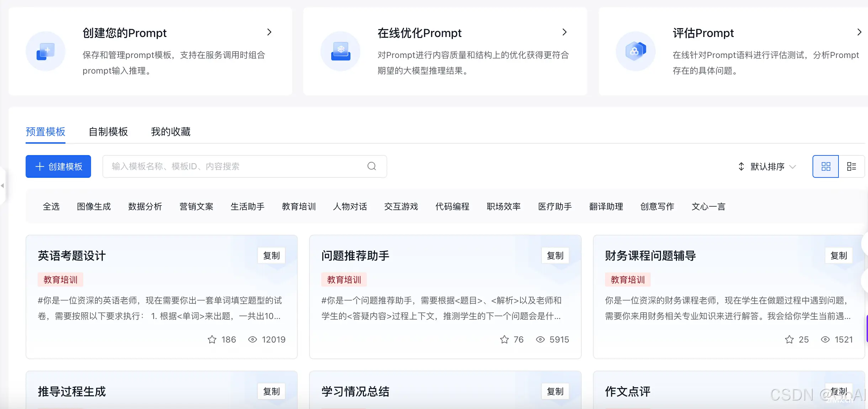Click the 5915 views count

[559, 340]
